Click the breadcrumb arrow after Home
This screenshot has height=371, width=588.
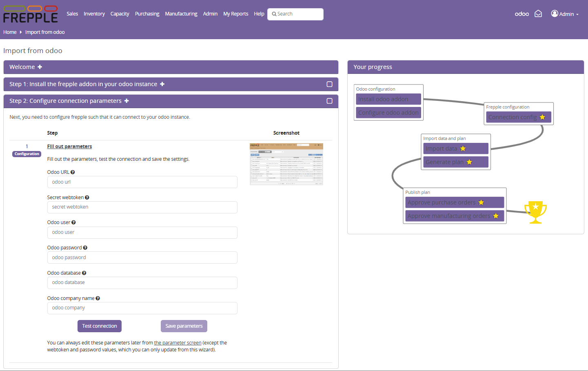click(x=21, y=32)
